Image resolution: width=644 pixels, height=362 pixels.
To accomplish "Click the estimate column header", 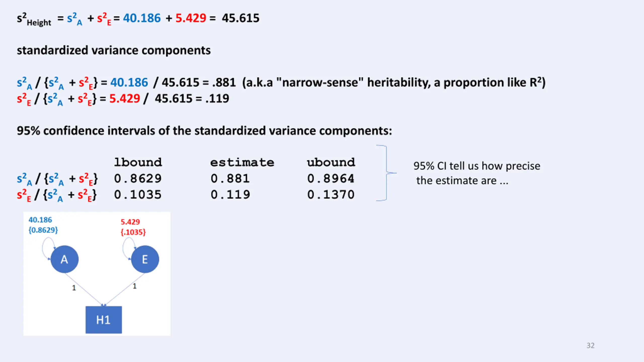I will (242, 163).
